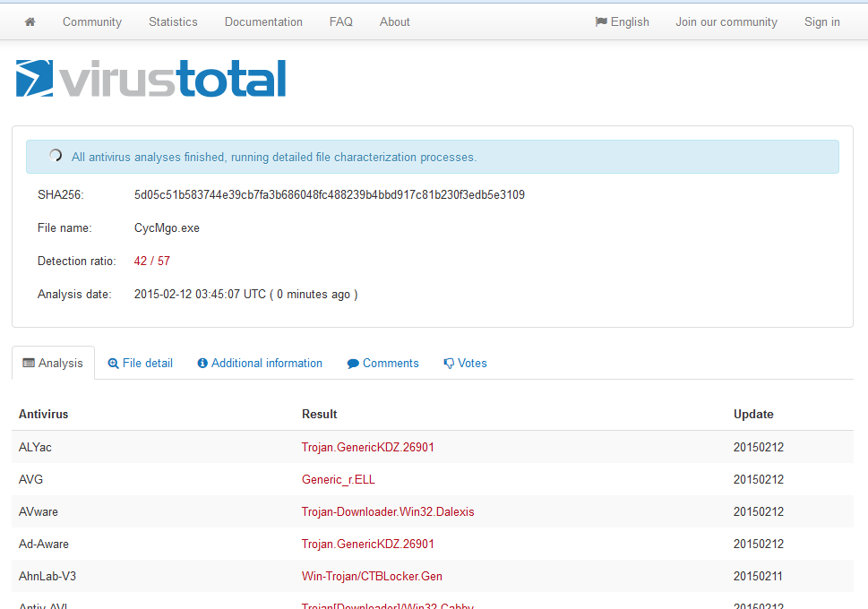Screen dimensions: 868x609
Task: Click Join our community link
Action: point(726,22)
